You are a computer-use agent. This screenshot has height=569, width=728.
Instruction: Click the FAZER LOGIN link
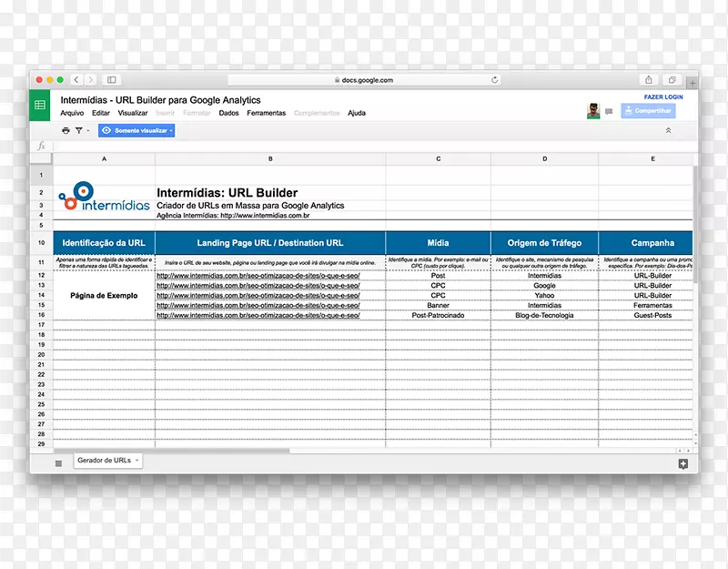(x=663, y=97)
